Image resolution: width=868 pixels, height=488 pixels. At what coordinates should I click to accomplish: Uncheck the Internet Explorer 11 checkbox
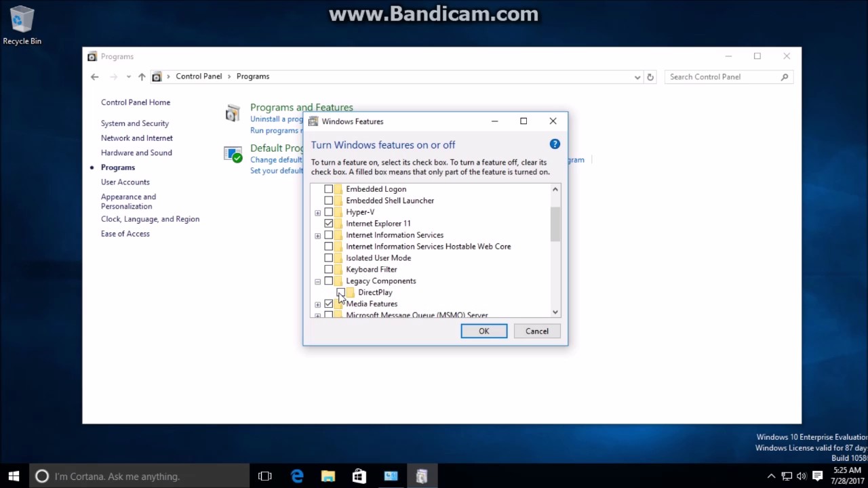(x=329, y=224)
